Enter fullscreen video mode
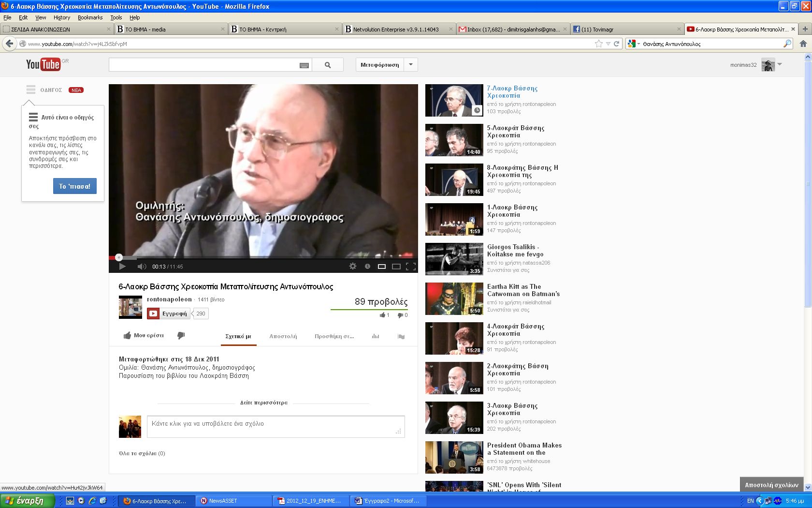812x508 pixels. 411,266
